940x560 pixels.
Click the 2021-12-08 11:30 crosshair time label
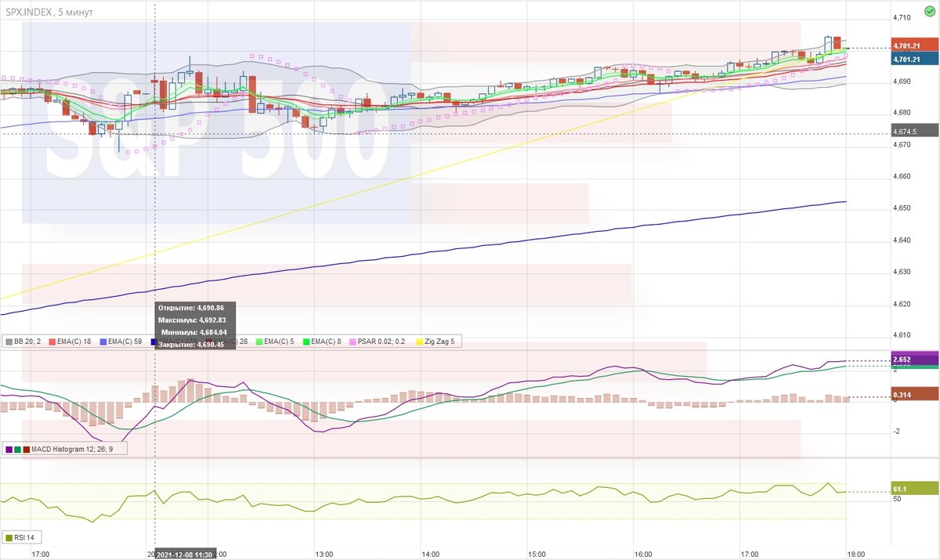pyautogui.click(x=184, y=555)
